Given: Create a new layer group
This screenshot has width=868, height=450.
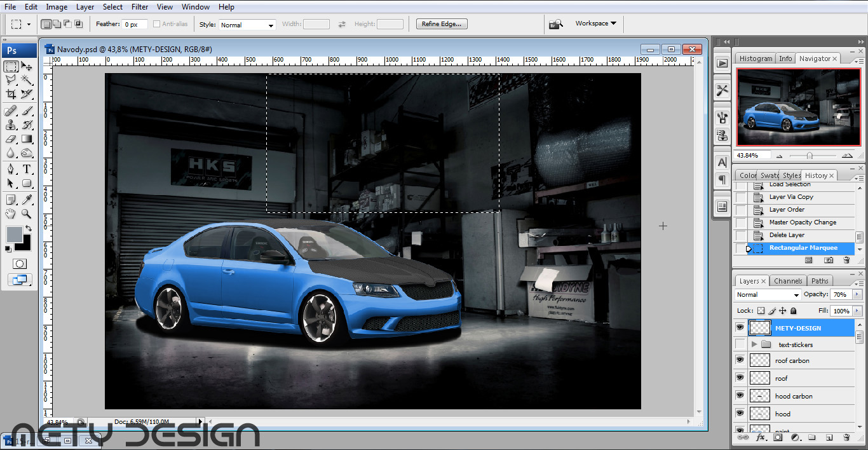Looking at the screenshot, I should (811, 438).
